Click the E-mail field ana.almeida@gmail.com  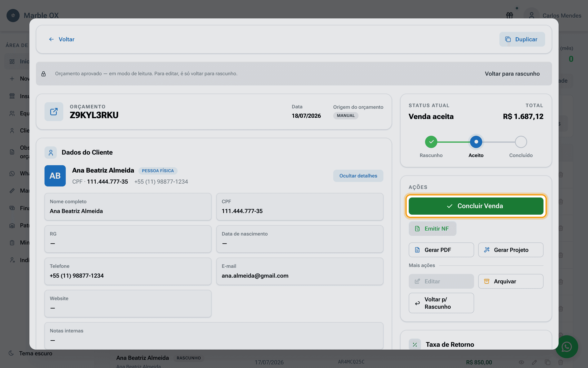tap(300, 271)
